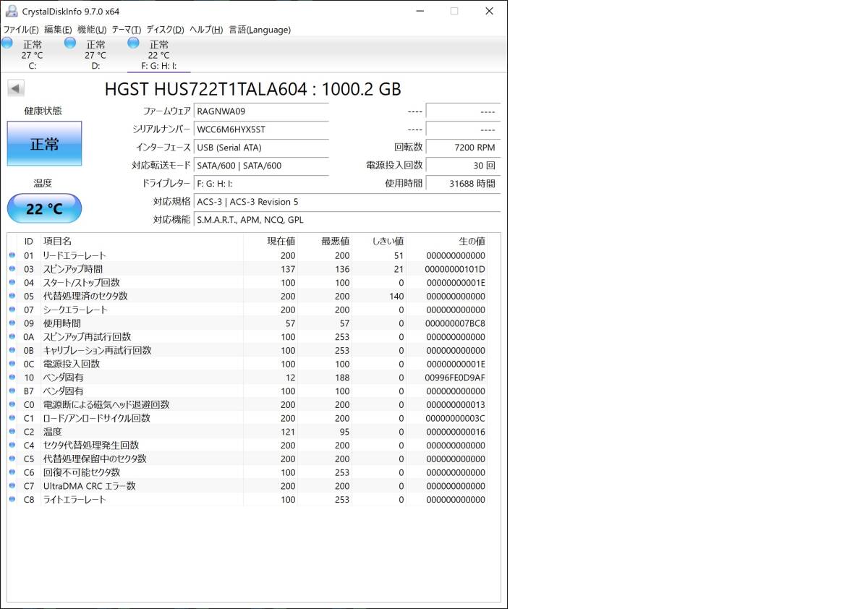Select drive D: status orb
Viewport: 868px width, 609px height.
[70, 43]
